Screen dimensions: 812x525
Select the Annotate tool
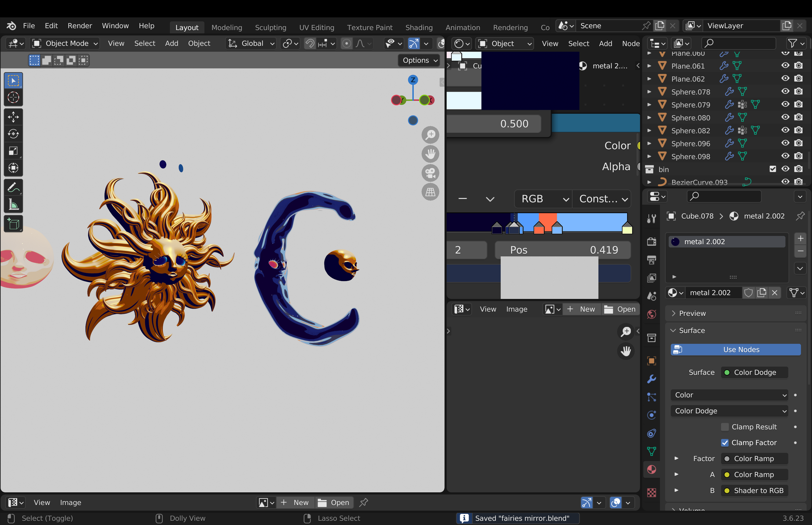(13, 187)
